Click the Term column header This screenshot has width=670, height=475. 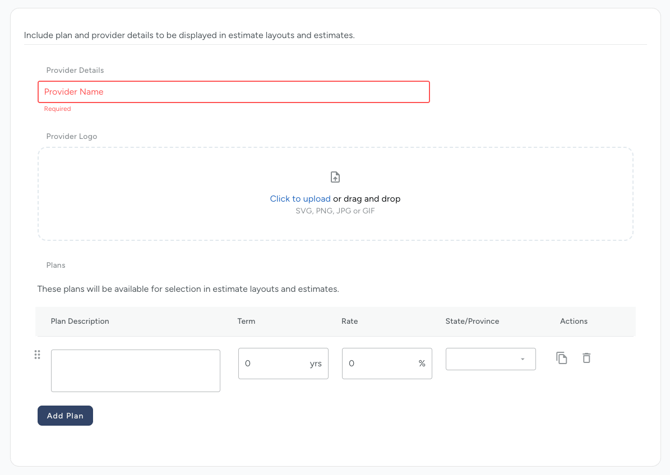pyautogui.click(x=246, y=321)
